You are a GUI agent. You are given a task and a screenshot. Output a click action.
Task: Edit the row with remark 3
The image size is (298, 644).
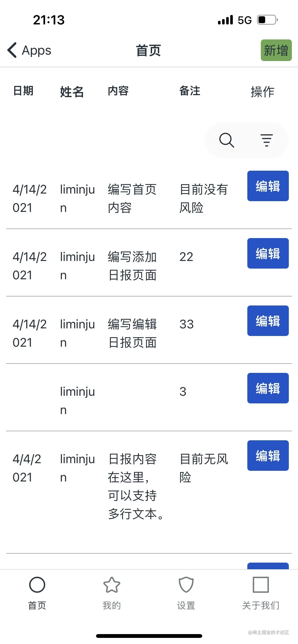(x=268, y=388)
